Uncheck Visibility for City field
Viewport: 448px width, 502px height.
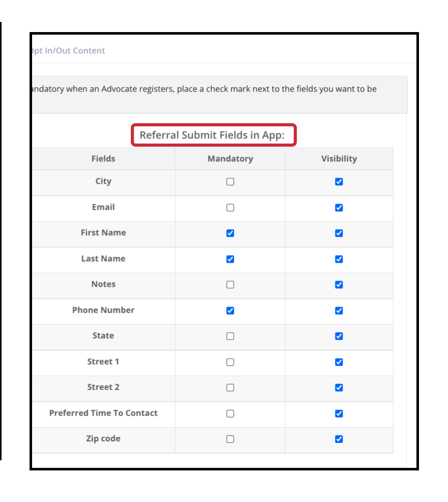tap(339, 182)
